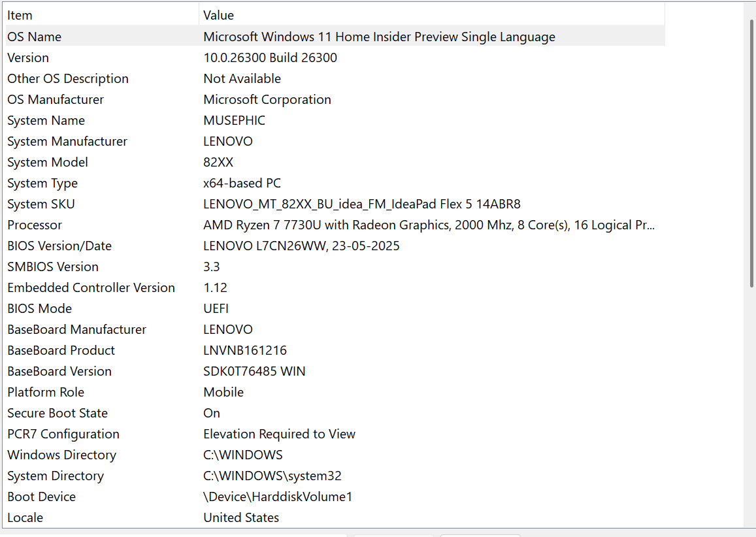The image size is (756, 537).
Task: Click the 3.3 SMBIOS value
Action: [212, 267]
